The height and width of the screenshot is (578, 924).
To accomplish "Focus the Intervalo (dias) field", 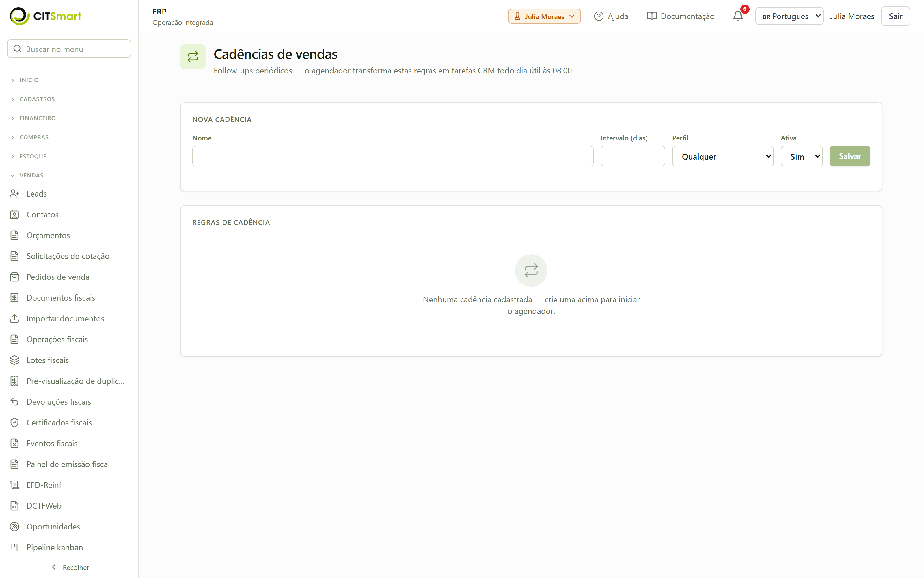I will (633, 156).
